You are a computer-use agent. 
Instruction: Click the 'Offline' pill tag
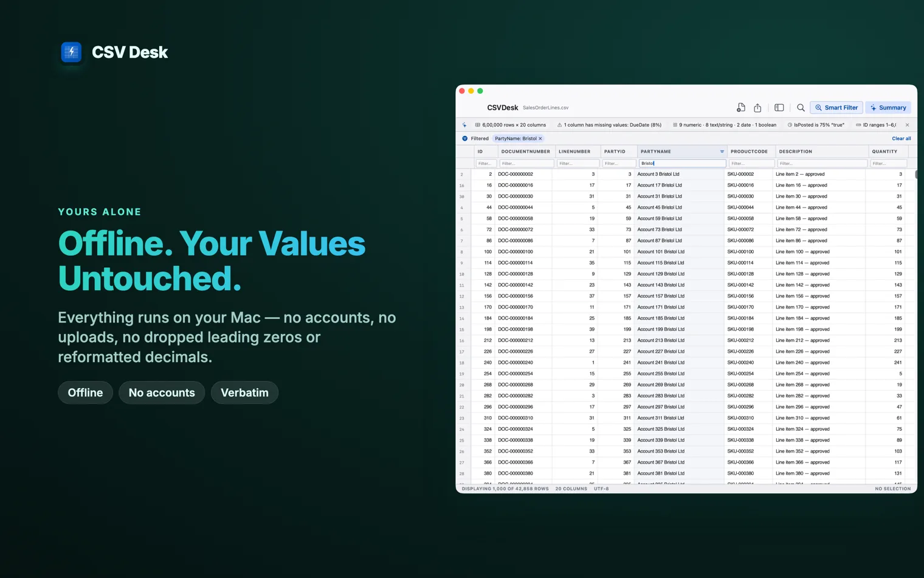[x=85, y=392]
